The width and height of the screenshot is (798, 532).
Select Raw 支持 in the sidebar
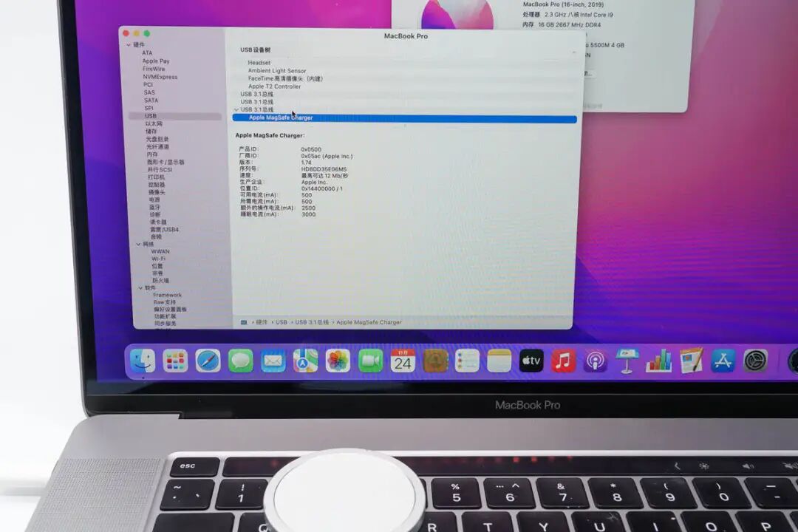pyautogui.click(x=164, y=302)
